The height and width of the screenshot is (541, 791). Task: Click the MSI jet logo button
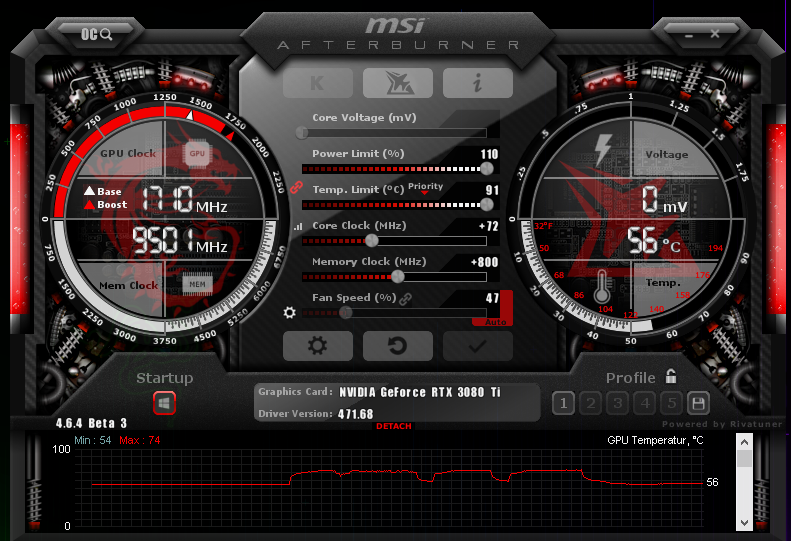pyautogui.click(x=398, y=83)
